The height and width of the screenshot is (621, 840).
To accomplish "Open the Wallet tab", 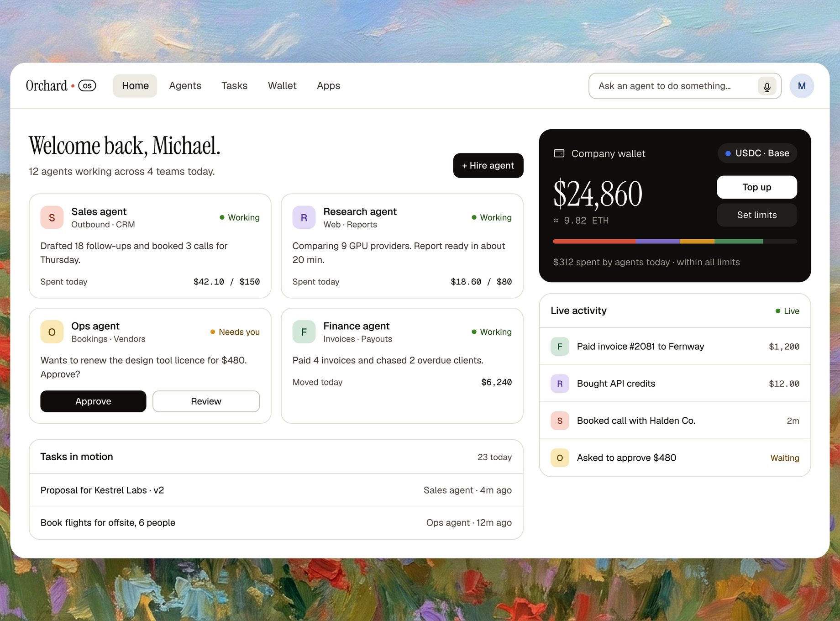I will (282, 86).
